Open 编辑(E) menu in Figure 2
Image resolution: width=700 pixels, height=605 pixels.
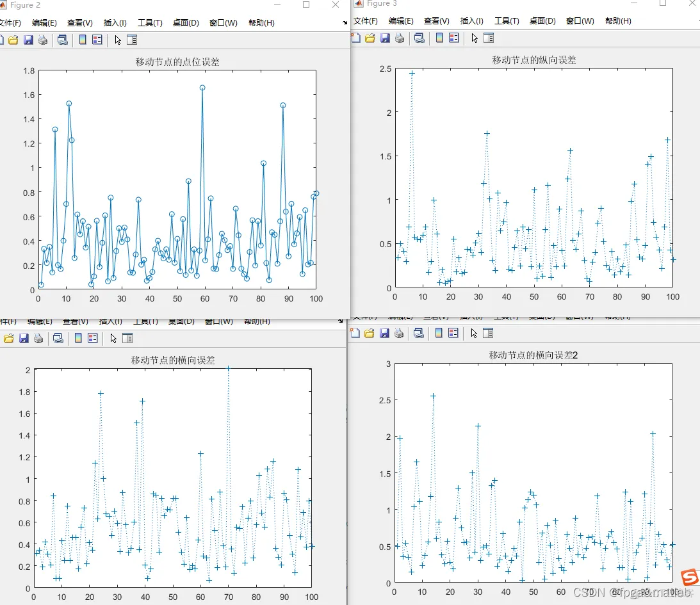click(44, 23)
